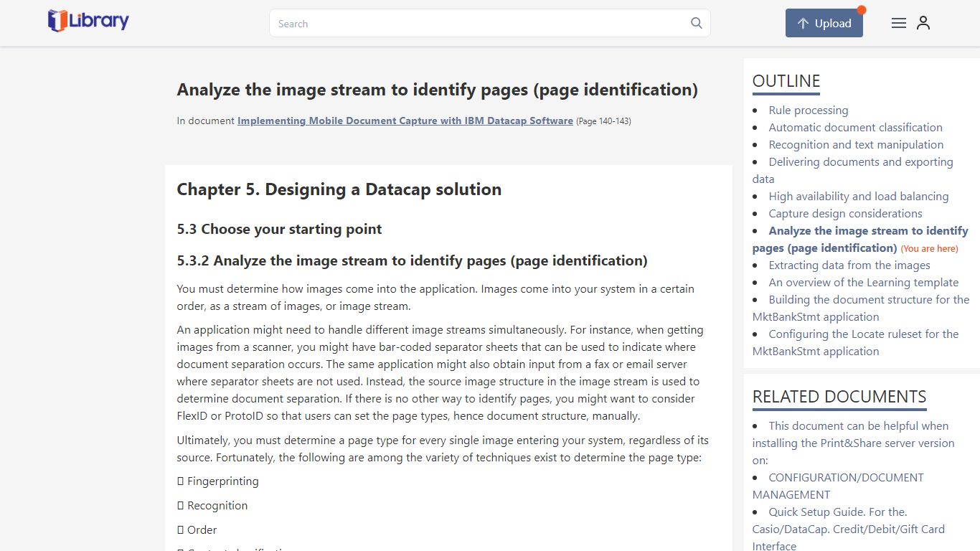Open the Quick Setup Guide Casio/DataCap document
Screen dimensions: 980x551
click(849, 529)
